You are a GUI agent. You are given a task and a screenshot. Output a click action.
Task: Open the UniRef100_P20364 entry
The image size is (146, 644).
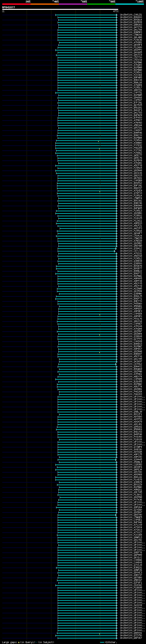pyautogui.click(x=131, y=75)
